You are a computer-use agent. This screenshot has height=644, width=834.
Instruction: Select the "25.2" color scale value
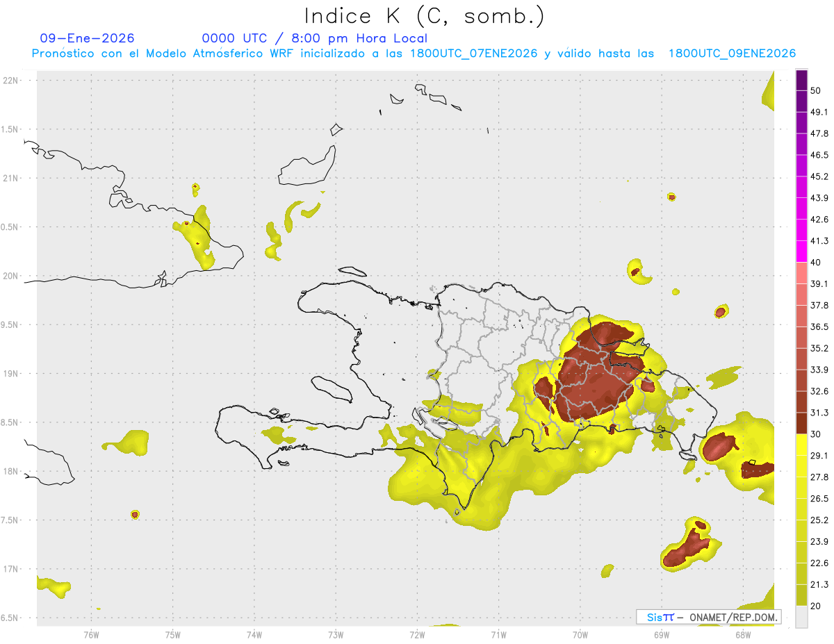pos(819,520)
